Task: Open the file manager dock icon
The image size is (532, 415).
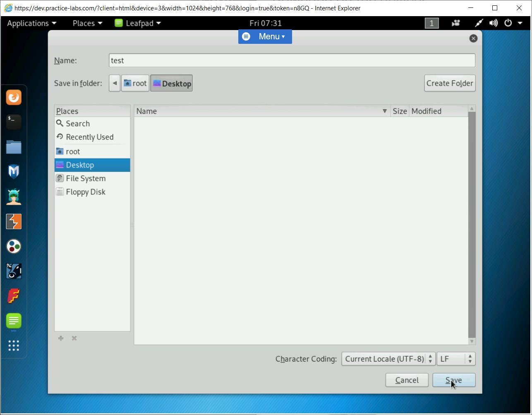Action: tap(14, 147)
